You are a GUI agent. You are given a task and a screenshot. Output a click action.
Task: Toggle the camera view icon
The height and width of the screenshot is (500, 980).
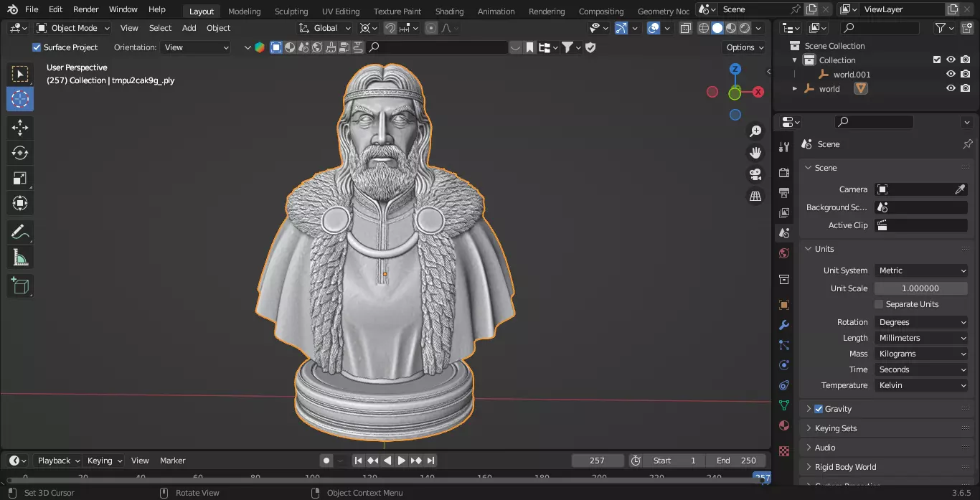click(755, 174)
